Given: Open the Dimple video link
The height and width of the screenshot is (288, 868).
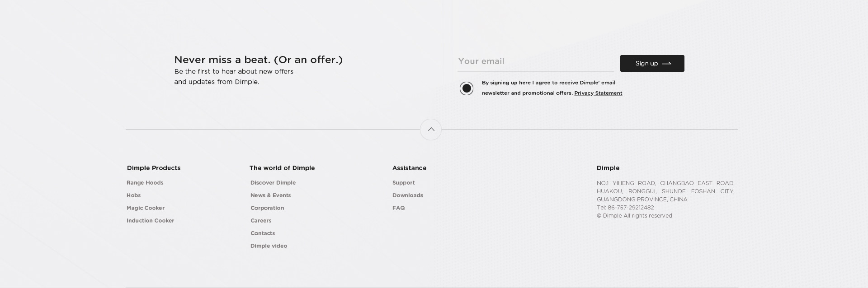Looking at the screenshot, I should [269, 246].
